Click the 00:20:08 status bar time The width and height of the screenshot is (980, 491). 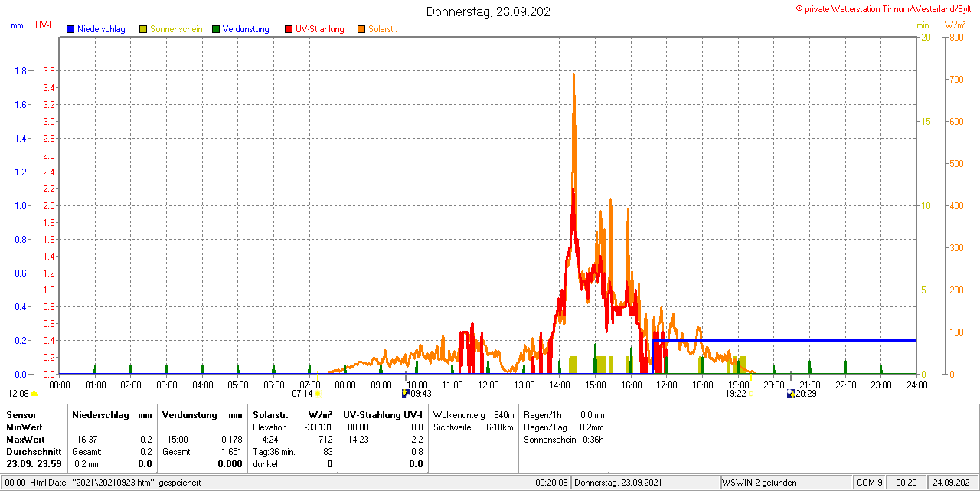point(552,483)
